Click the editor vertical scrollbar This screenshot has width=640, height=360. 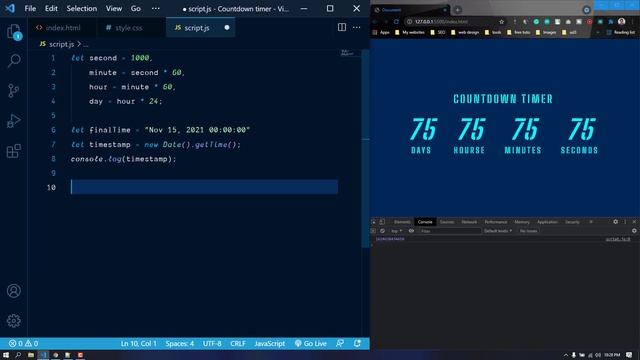pos(366,148)
